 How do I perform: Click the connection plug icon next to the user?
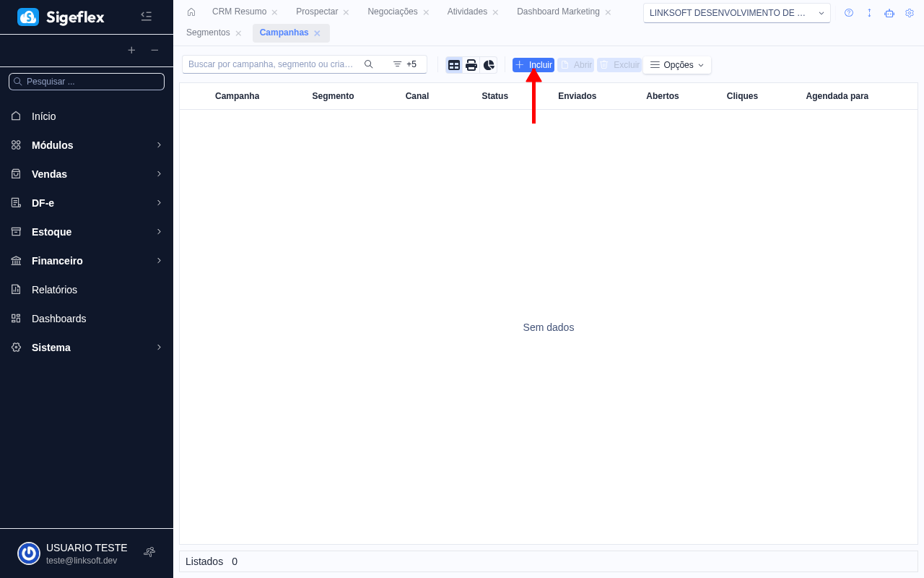click(149, 551)
